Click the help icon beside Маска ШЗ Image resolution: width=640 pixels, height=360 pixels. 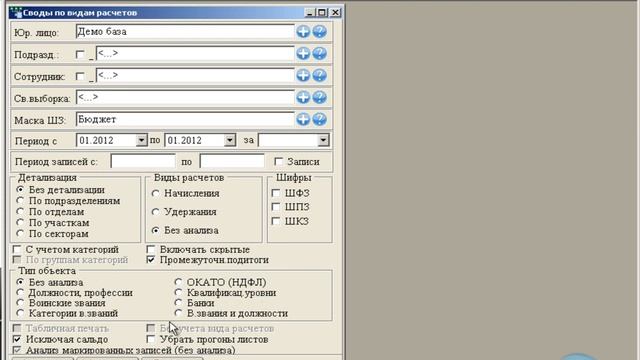click(320, 119)
